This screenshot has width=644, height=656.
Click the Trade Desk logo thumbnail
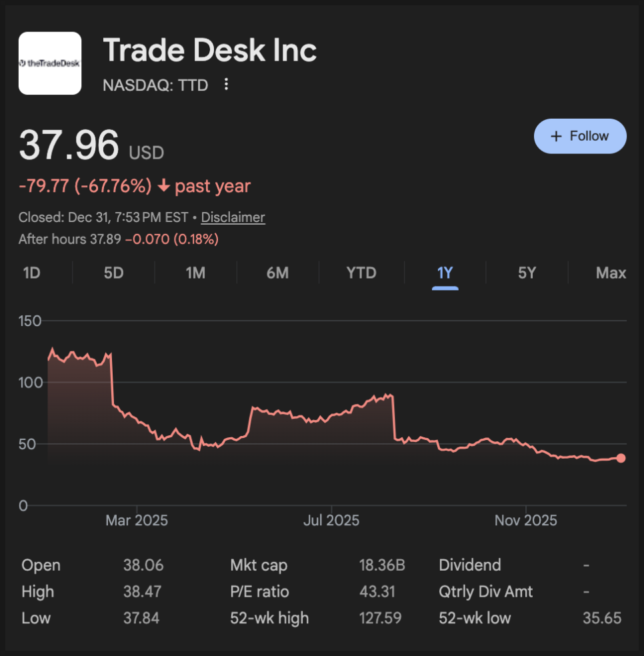[50, 63]
